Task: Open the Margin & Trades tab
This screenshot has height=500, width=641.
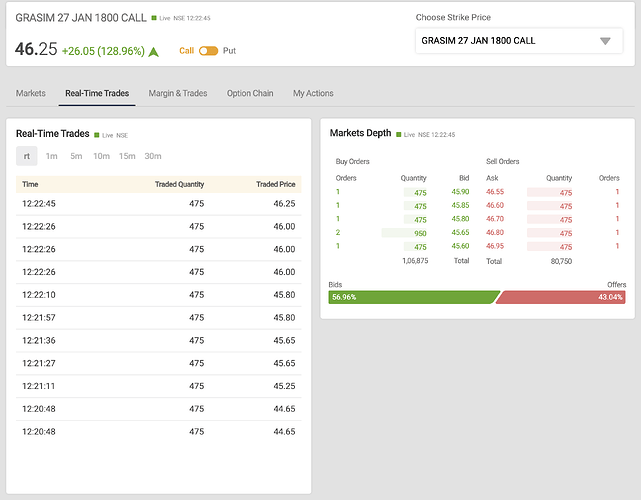Action: pos(178,93)
